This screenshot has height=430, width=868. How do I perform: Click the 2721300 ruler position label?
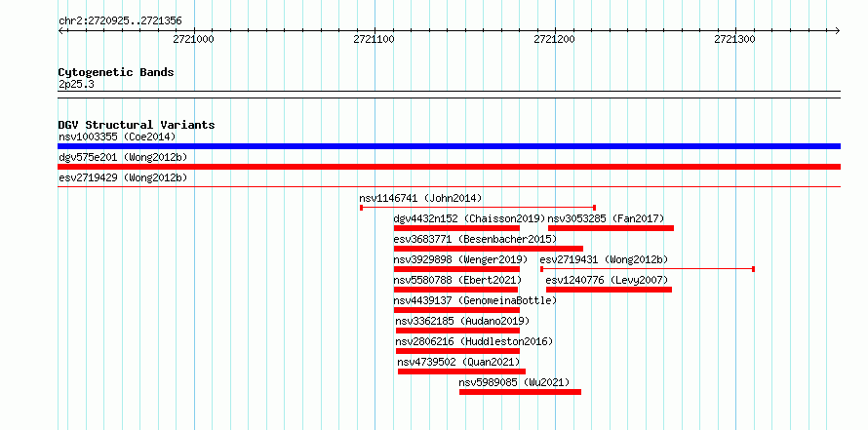click(734, 39)
